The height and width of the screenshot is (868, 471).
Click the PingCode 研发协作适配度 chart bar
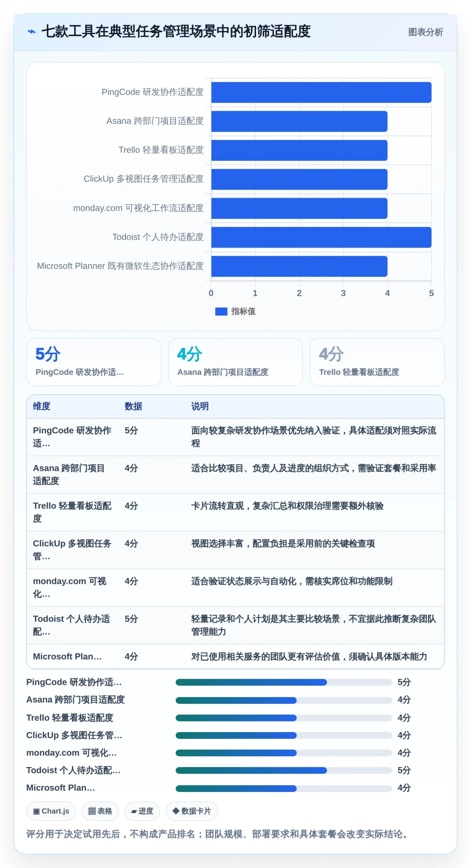[321, 92]
